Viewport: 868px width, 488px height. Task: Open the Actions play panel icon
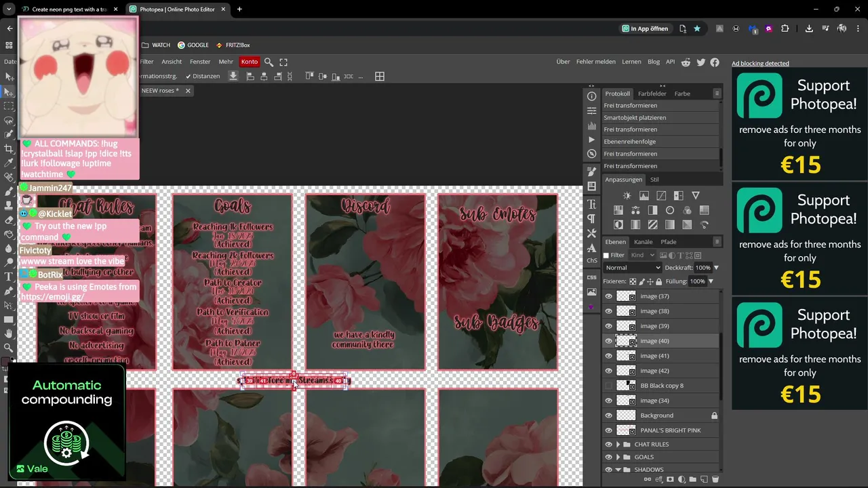point(591,140)
